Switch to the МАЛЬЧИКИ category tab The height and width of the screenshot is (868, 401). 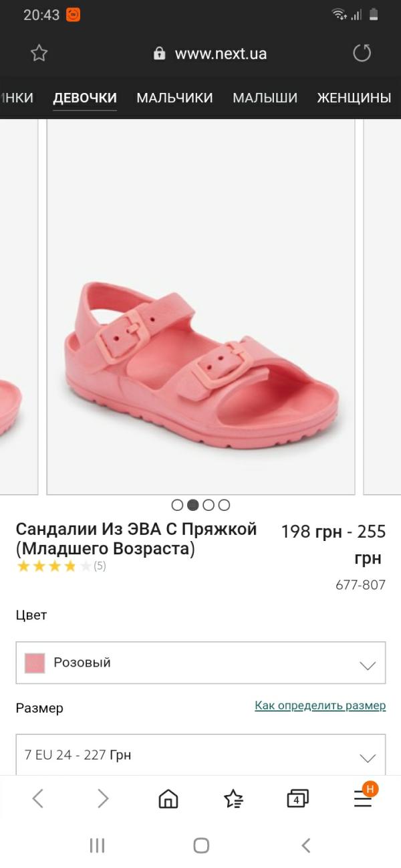tap(174, 98)
